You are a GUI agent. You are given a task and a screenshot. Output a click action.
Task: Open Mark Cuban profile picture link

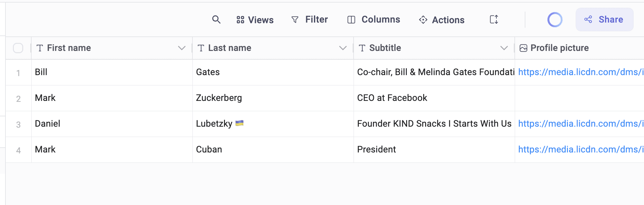tap(580, 150)
